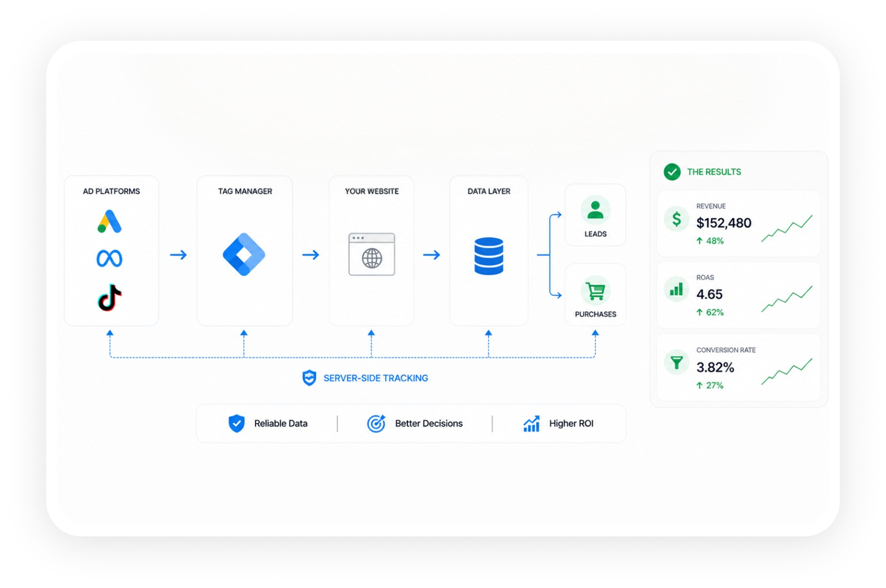
Task: Select the Google Tag Manager diamond icon
Action: (x=244, y=255)
